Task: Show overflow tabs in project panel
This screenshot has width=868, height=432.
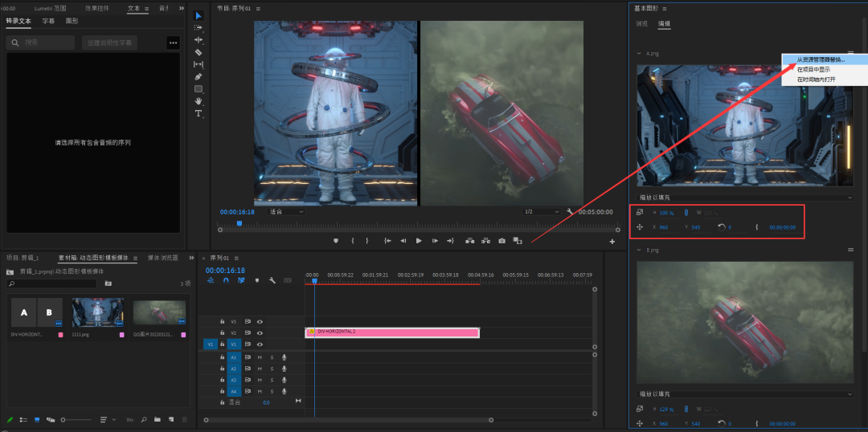Action: click(190, 258)
